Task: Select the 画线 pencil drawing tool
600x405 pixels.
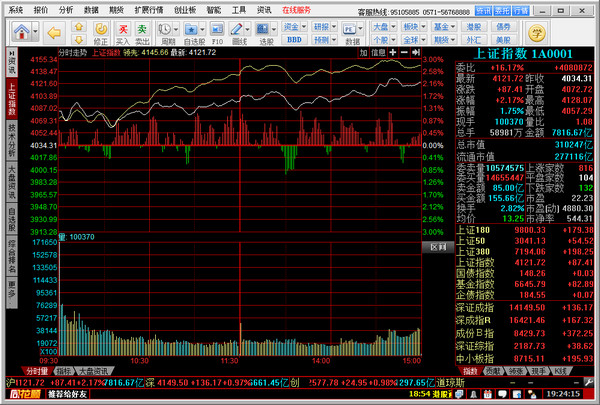Action: click(x=236, y=29)
